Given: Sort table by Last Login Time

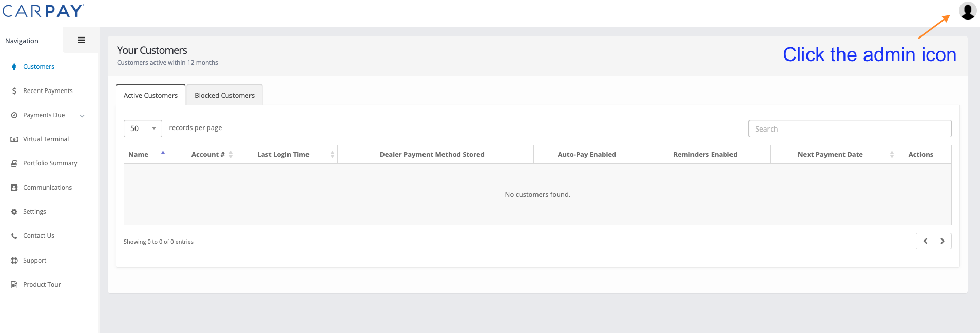Looking at the screenshot, I should click(x=286, y=154).
